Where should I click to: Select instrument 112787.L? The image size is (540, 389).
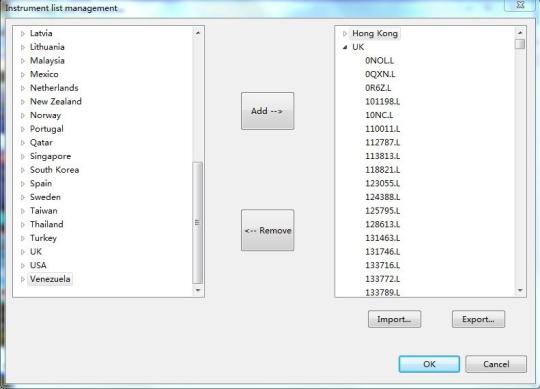383,143
